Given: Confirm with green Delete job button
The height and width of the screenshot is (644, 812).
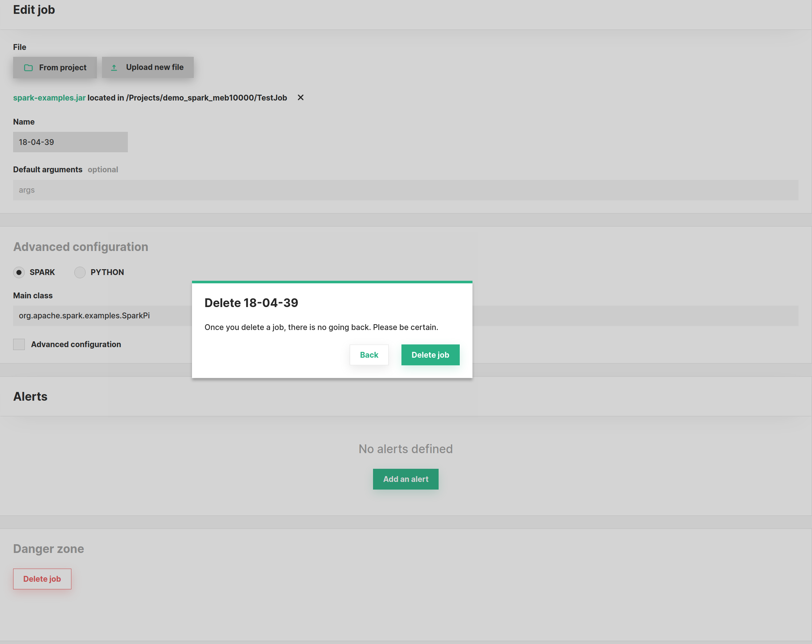Looking at the screenshot, I should 430,355.
